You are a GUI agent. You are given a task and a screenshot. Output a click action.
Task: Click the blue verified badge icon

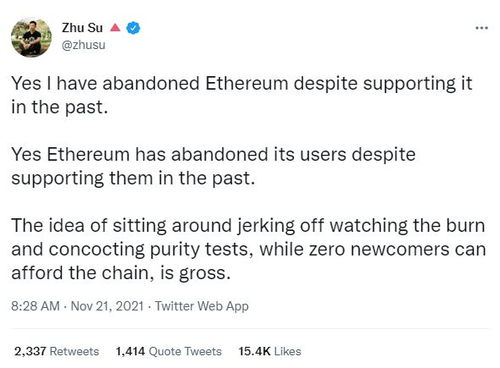[133, 28]
